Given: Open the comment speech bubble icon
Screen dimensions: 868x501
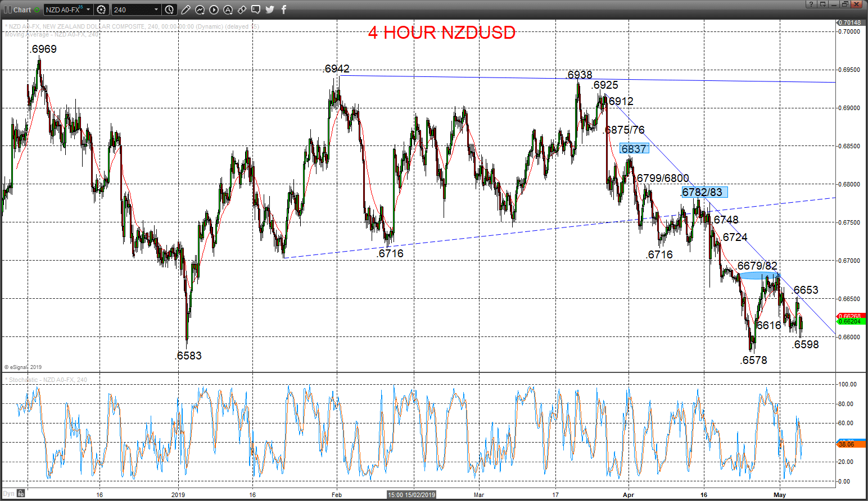Looking at the screenshot, I should (256, 10).
